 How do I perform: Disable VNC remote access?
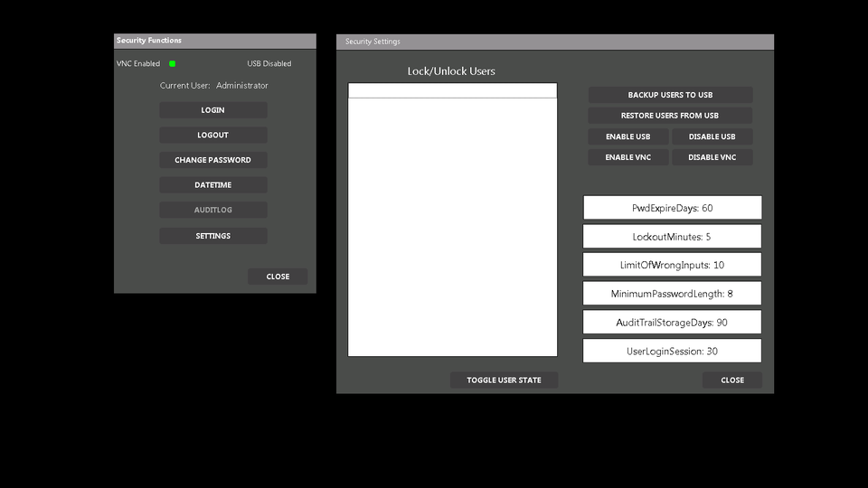pos(712,157)
